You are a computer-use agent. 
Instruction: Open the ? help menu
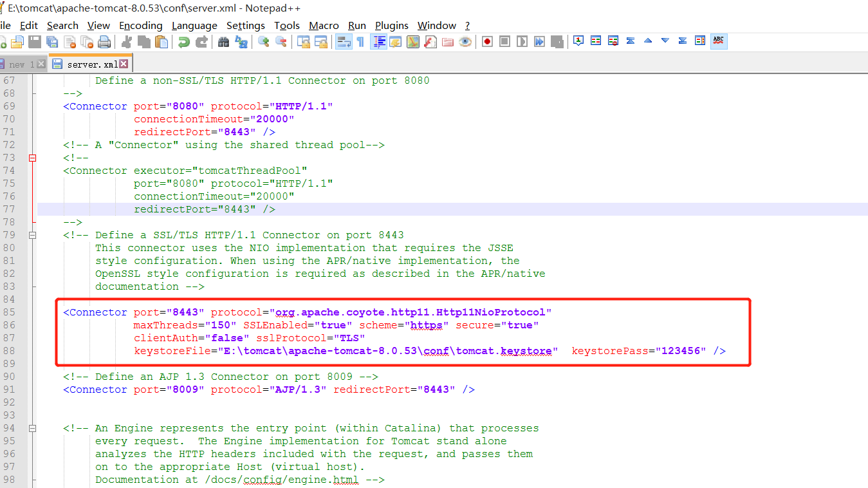click(x=467, y=26)
